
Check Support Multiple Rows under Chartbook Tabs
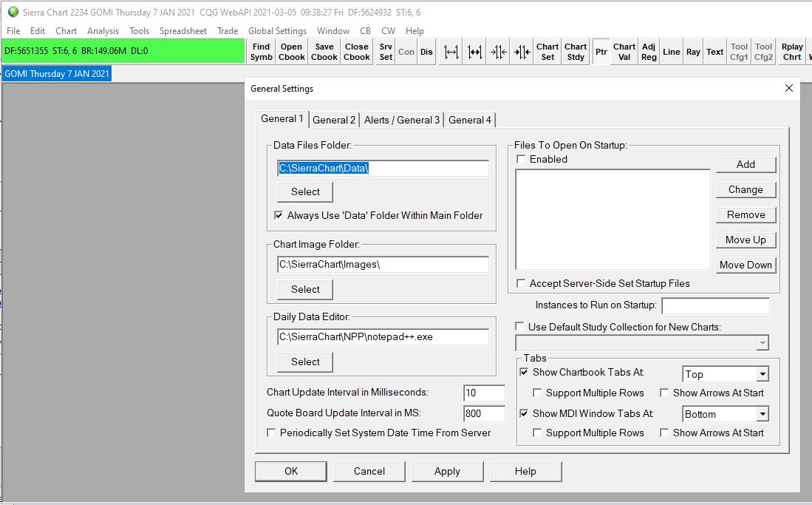tap(537, 393)
